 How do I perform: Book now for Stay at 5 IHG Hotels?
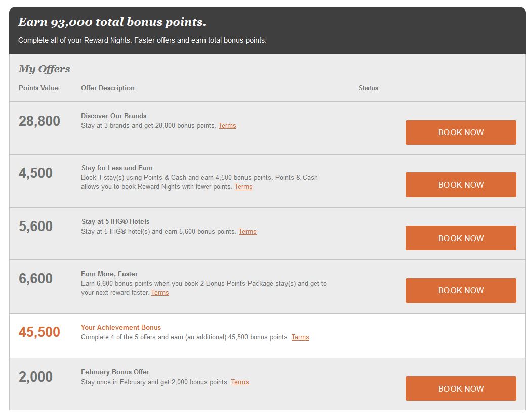pyautogui.click(x=461, y=238)
